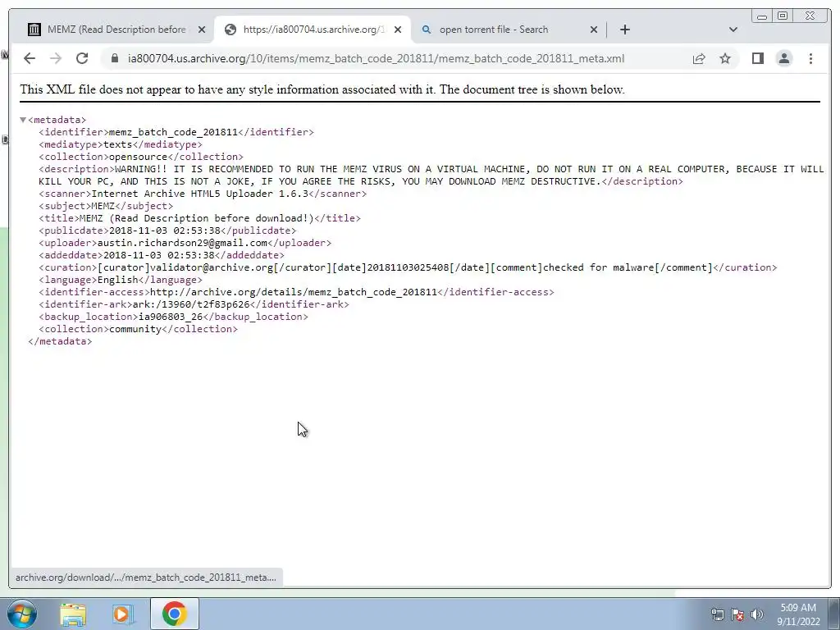This screenshot has width=840, height=630.
Task: Open Windows Explorer from the taskbar
Action: tap(73, 614)
